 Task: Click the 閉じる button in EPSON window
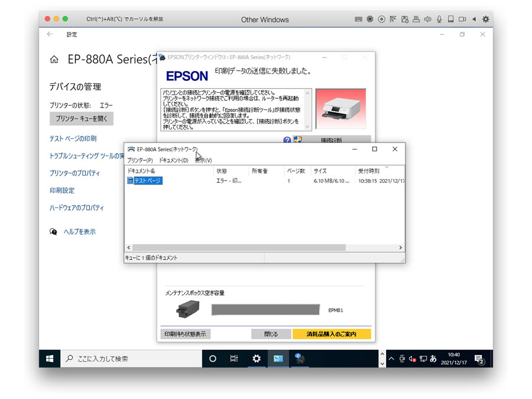(x=271, y=334)
